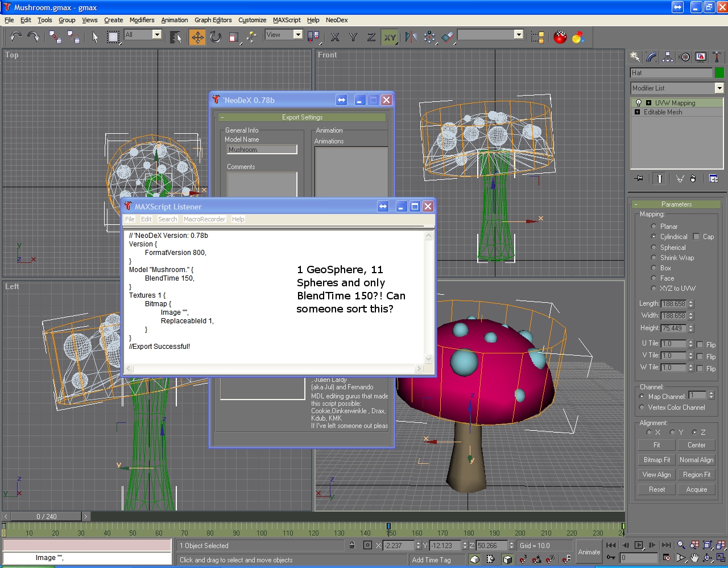Select the Move transform tool

(x=197, y=37)
